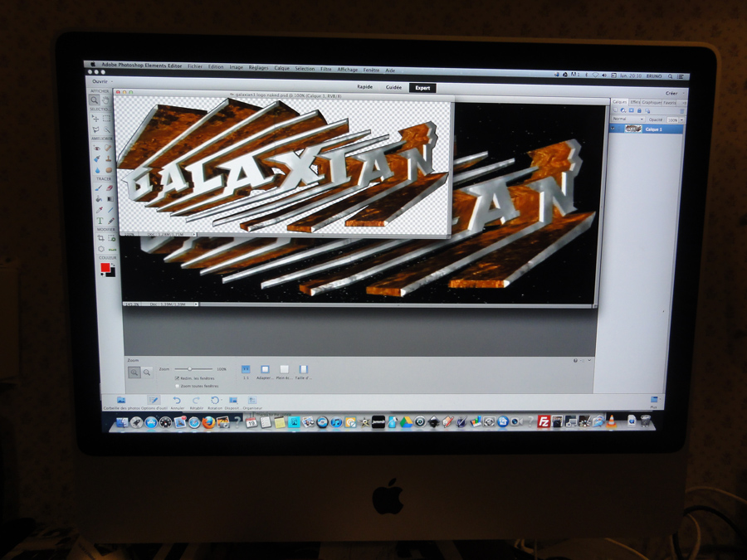Switch to Rapide mode tab
The image size is (747, 560).
coord(364,86)
